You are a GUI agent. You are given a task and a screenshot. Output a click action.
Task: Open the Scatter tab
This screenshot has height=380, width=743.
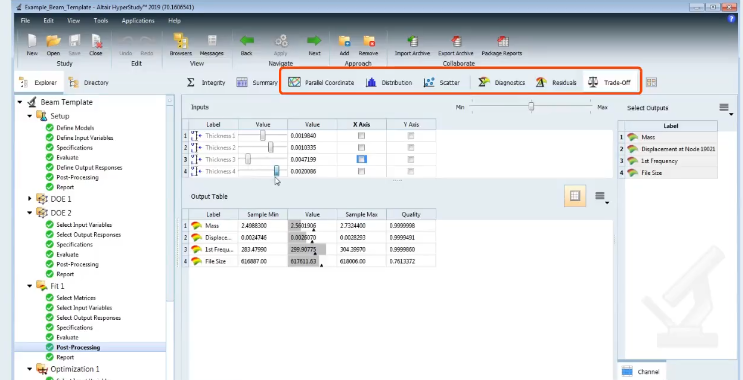442,82
